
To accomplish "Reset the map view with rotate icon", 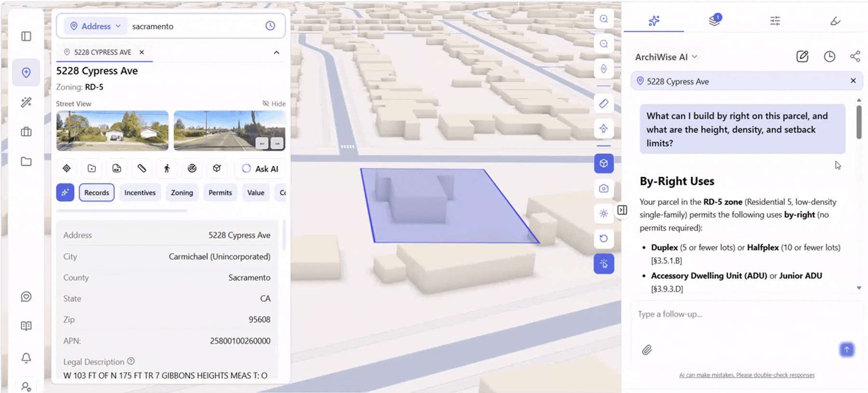I will (x=604, y=238).
